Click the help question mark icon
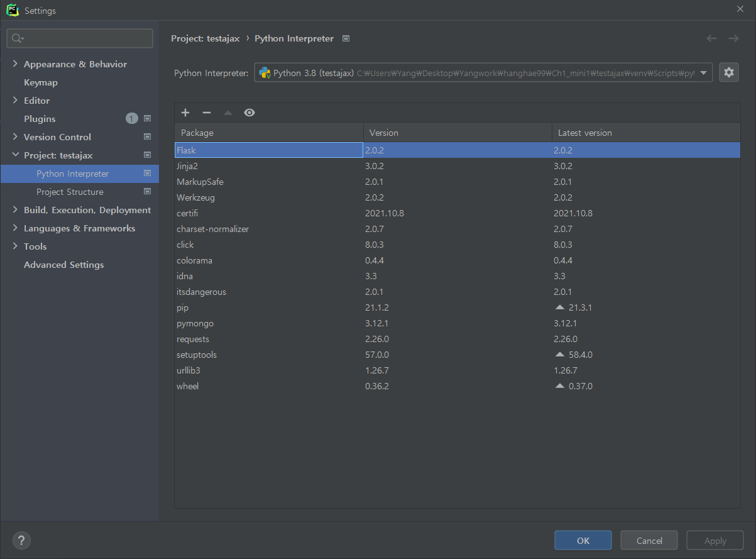 (x=21, y=540)
